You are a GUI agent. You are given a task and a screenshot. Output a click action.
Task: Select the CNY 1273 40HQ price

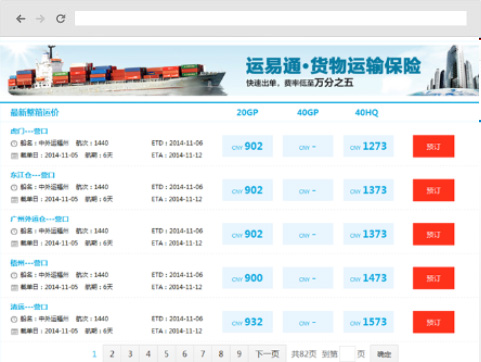(x=368, y=146)
